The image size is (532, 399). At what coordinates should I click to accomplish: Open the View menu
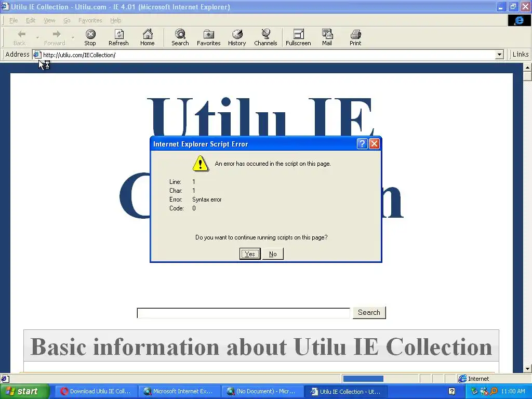point(49,20)
